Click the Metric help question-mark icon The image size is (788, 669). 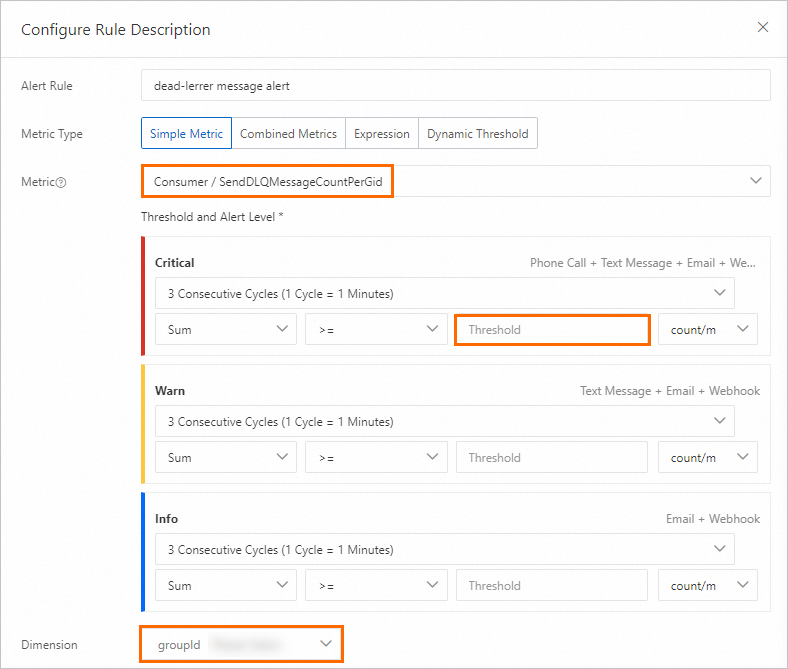[62, 182]
